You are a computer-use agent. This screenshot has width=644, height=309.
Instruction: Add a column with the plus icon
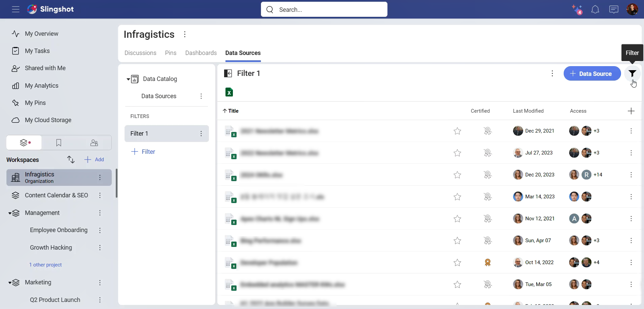(x=631, y=111)
